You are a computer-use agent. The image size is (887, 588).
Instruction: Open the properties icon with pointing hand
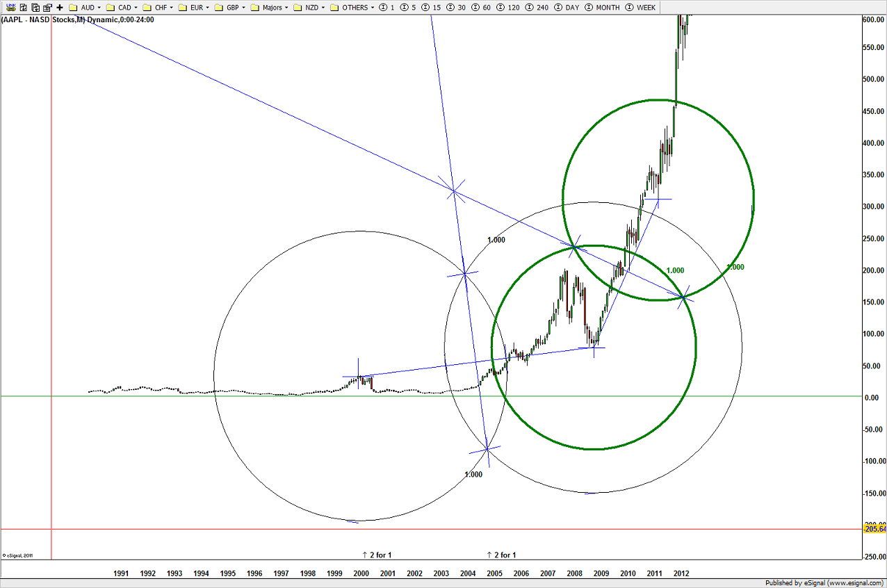pyautogui.click(x=47, y=7)
